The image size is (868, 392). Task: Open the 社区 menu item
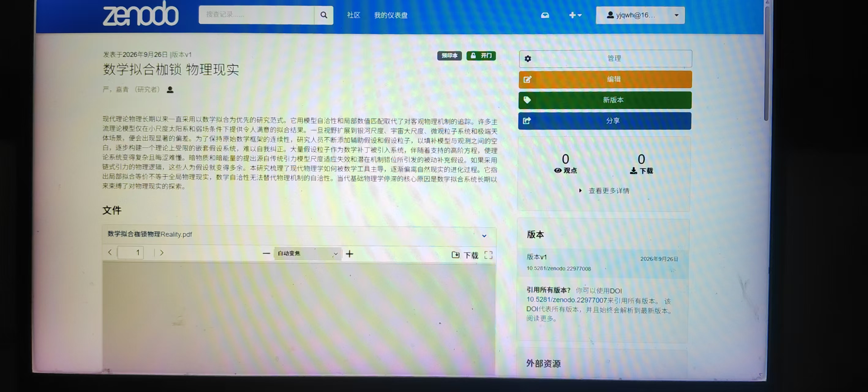(353, 15)
